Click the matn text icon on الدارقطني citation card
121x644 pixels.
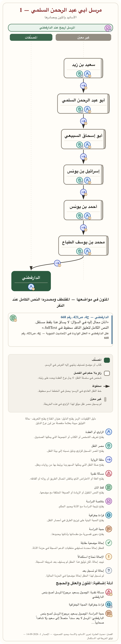pyautogui.click(x=13, y=318)
